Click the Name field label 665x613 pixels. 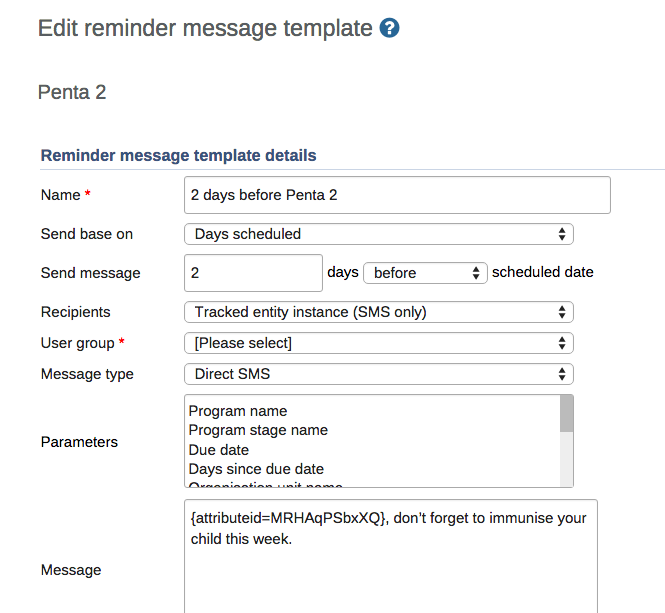(x=60, y=195)
